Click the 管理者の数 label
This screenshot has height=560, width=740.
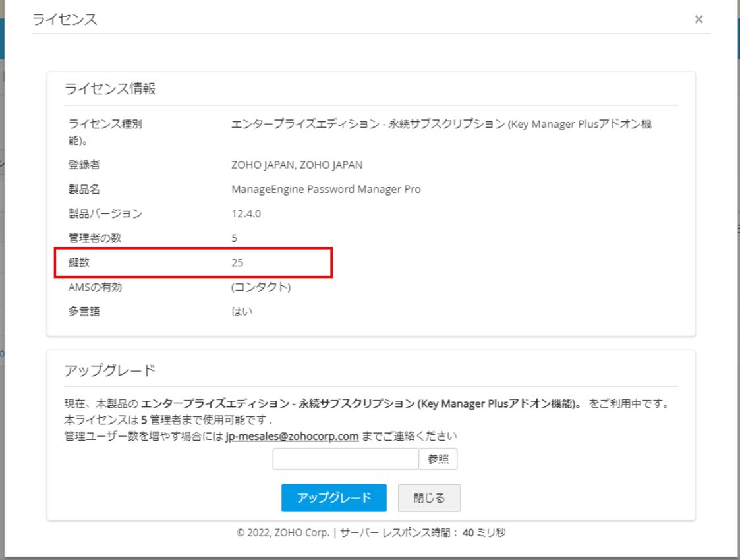click(95, 238)
